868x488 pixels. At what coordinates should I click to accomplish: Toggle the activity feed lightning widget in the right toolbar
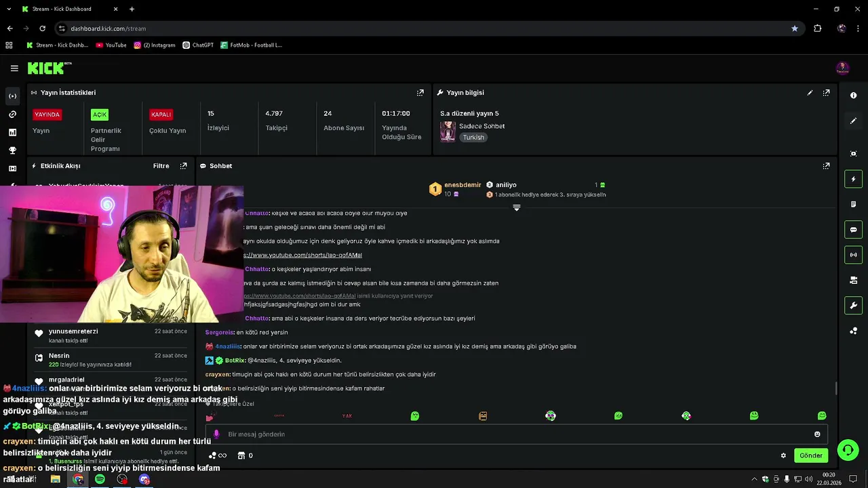point(854,179)
